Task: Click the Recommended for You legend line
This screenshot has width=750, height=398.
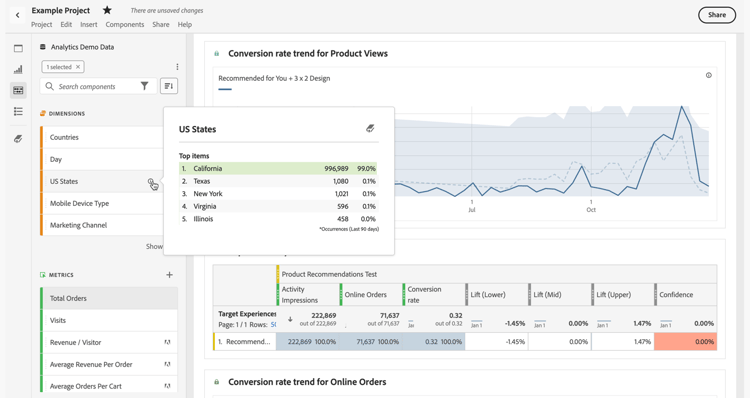Action: (x=225, y=89)
